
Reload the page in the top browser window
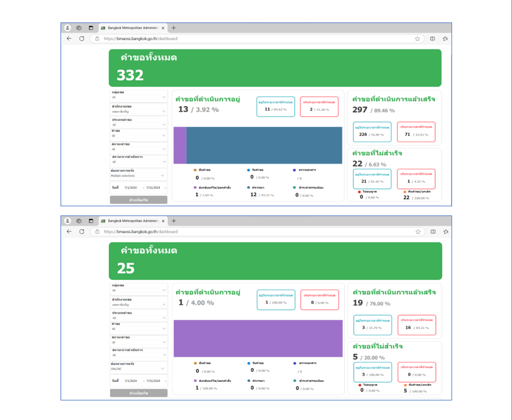coord(82,39)
